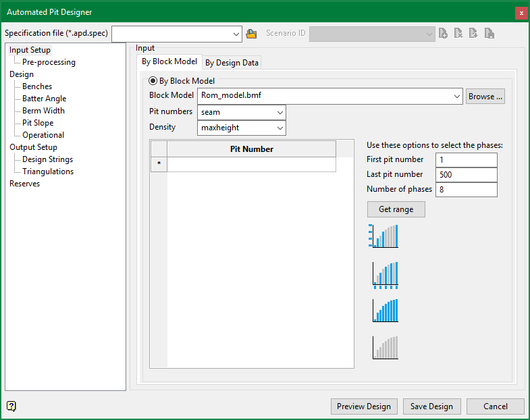The width and height of the screenshot is (530, 420).
Task: Click the all-grey bars clear phases icon
Action: point(385,347)
